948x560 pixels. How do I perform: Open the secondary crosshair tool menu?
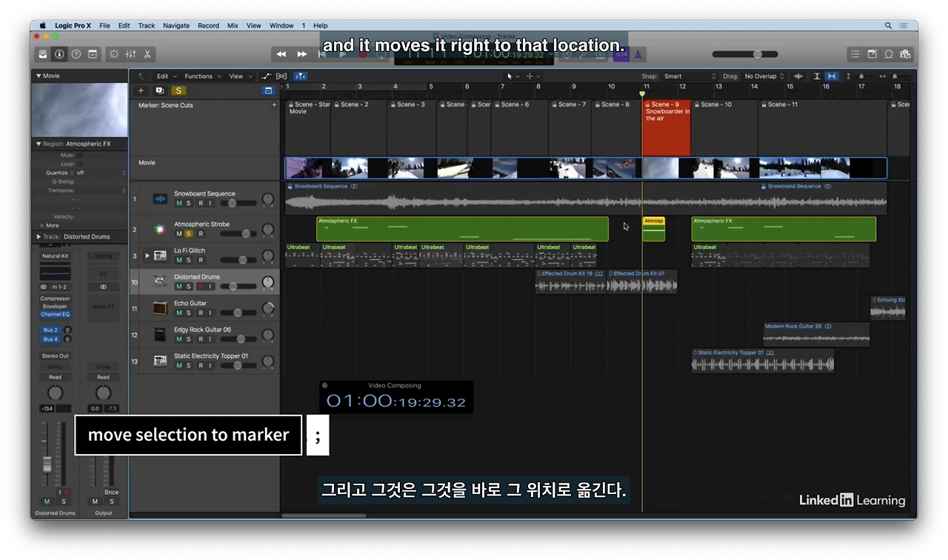pyautogui.click(x=533, y=76)
